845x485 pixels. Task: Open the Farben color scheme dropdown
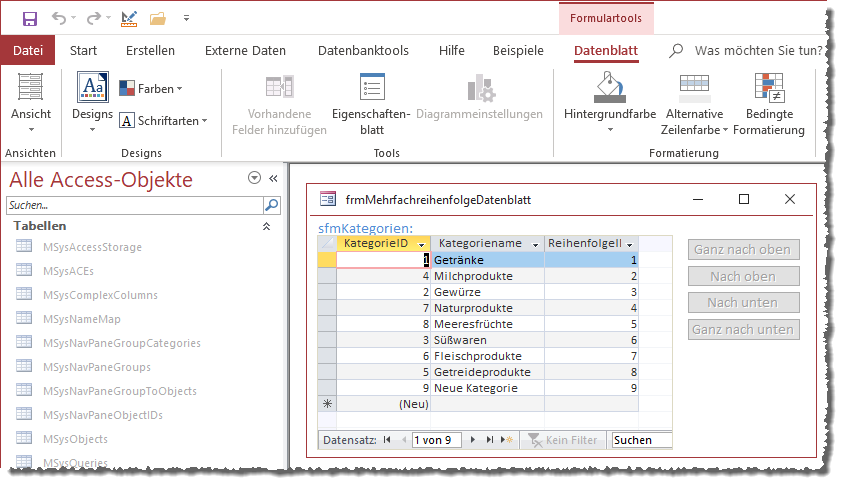150,88
